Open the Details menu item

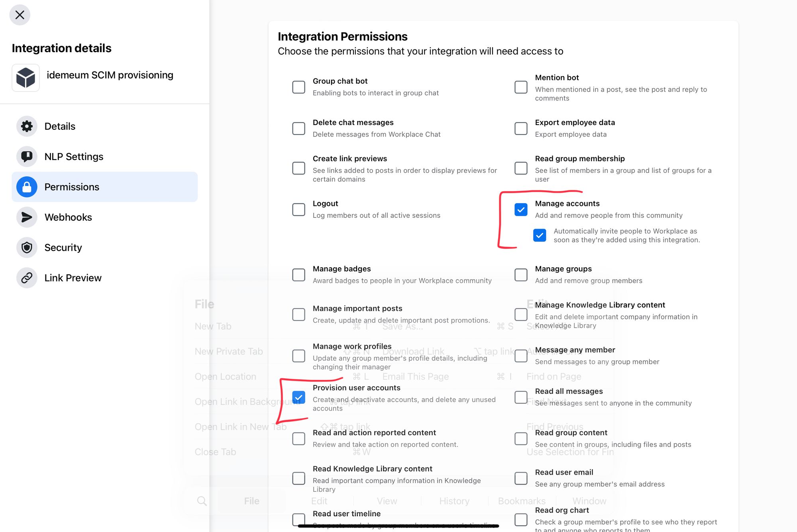pyautogui.click(x=104, y=126)
